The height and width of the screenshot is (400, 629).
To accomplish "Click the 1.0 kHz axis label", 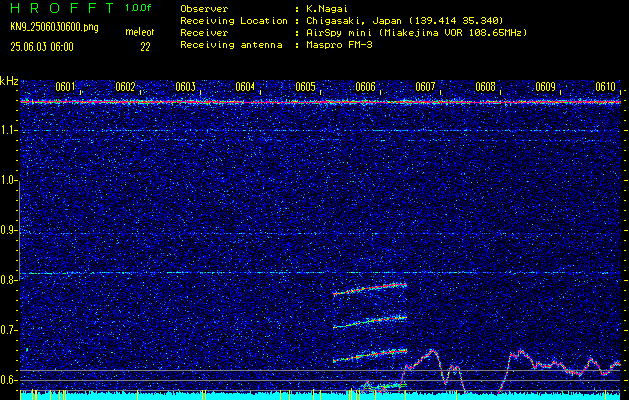I will coord(8,181).
